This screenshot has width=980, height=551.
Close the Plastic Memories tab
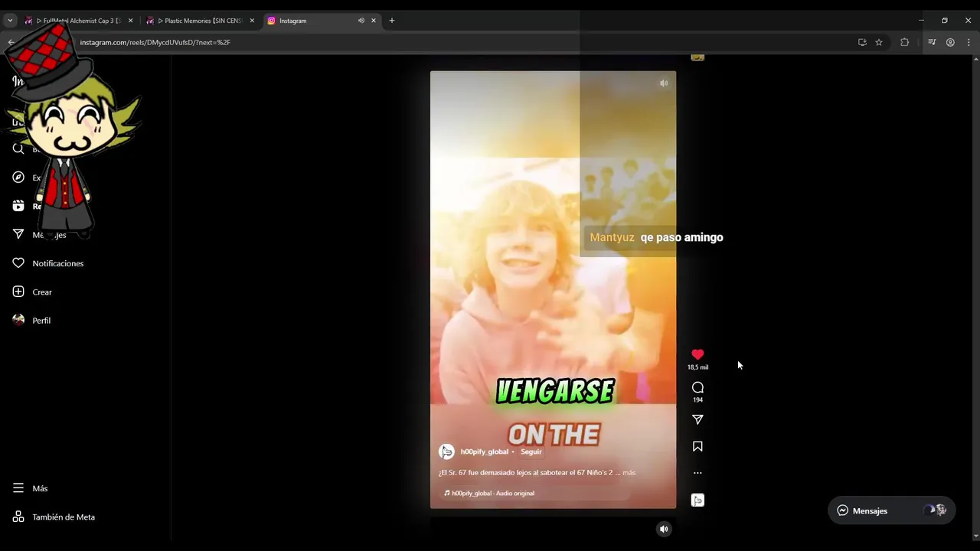[252, 21]
